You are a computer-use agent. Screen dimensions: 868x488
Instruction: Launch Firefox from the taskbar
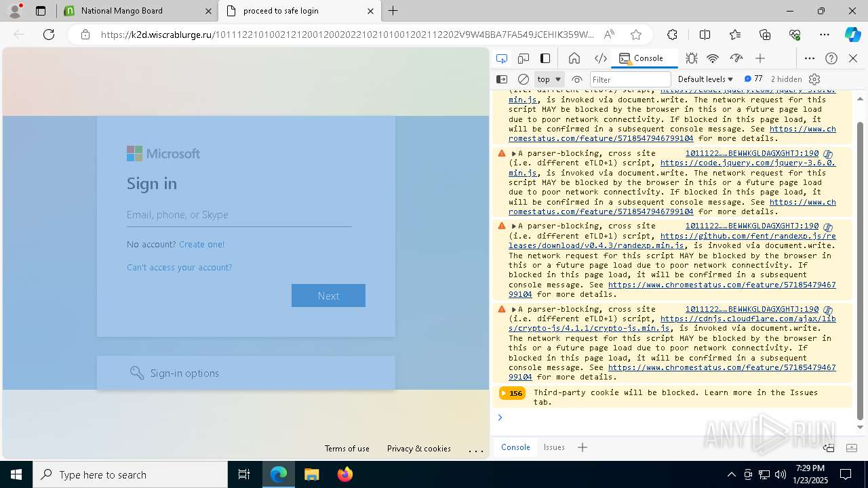point(344,474)
